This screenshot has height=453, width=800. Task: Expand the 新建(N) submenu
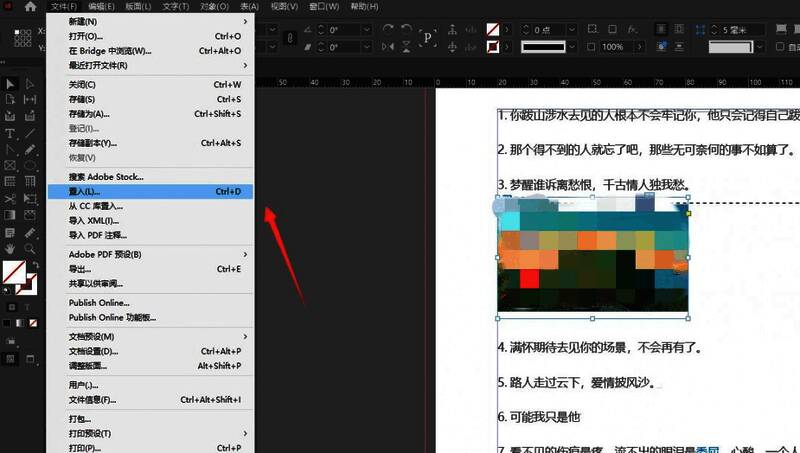click(x=150, y=21)
